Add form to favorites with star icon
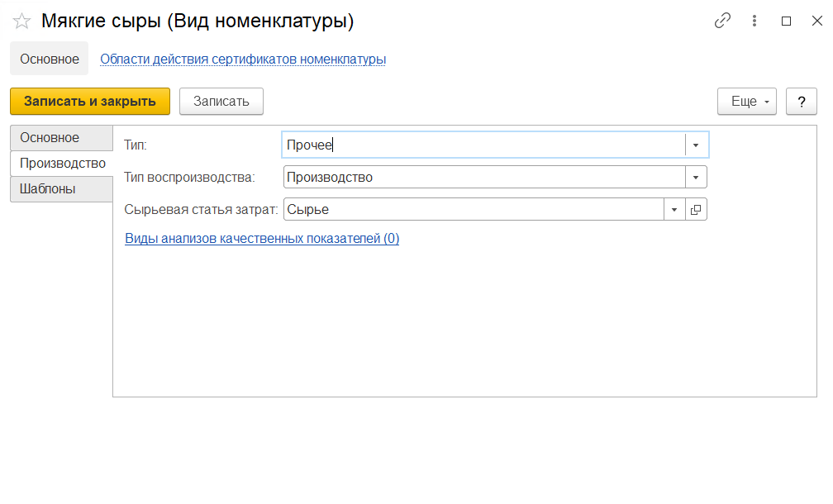The height and width of the screenshot is (504, 833). tap(21, 21)
